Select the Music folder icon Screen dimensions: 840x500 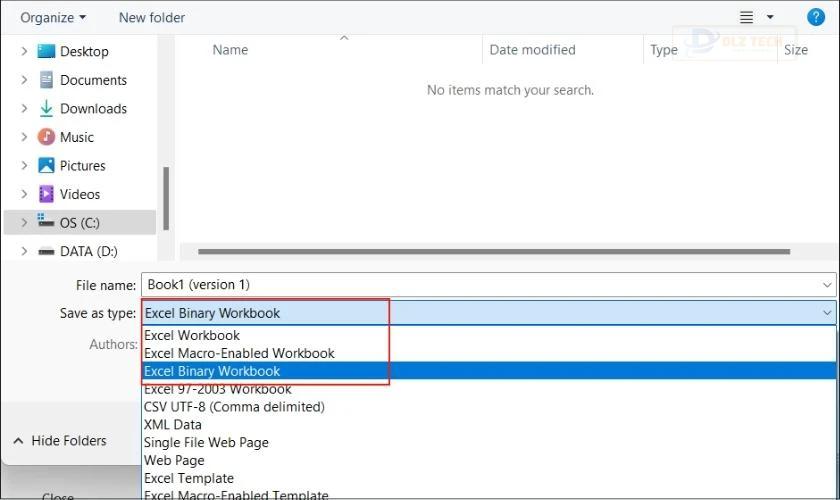coord(46,137)
